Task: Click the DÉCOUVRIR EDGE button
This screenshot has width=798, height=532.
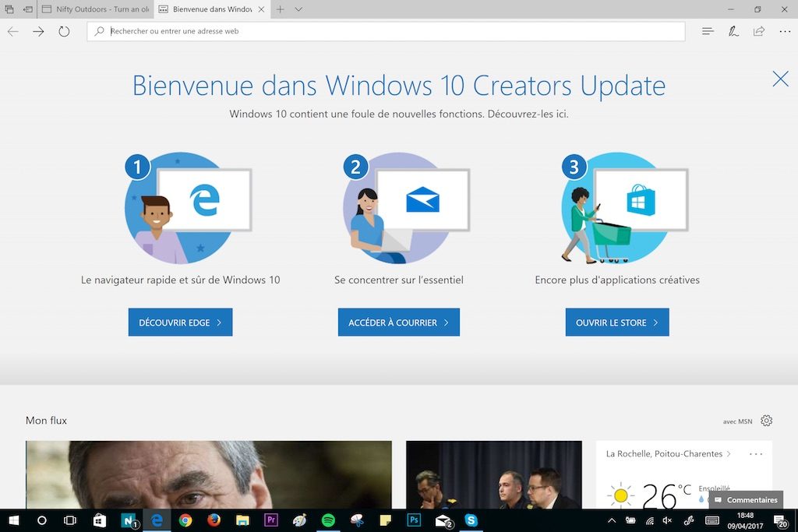Action: point(180,322)
